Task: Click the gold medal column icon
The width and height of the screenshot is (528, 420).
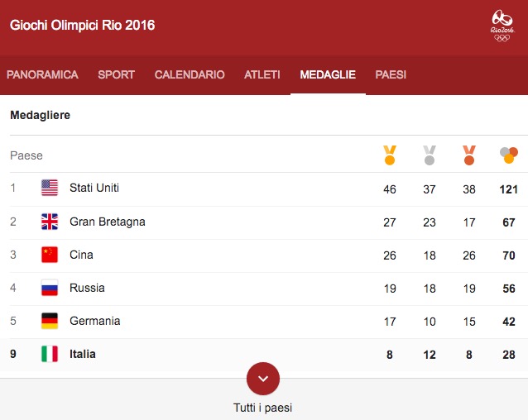Action: coord(390,155)
